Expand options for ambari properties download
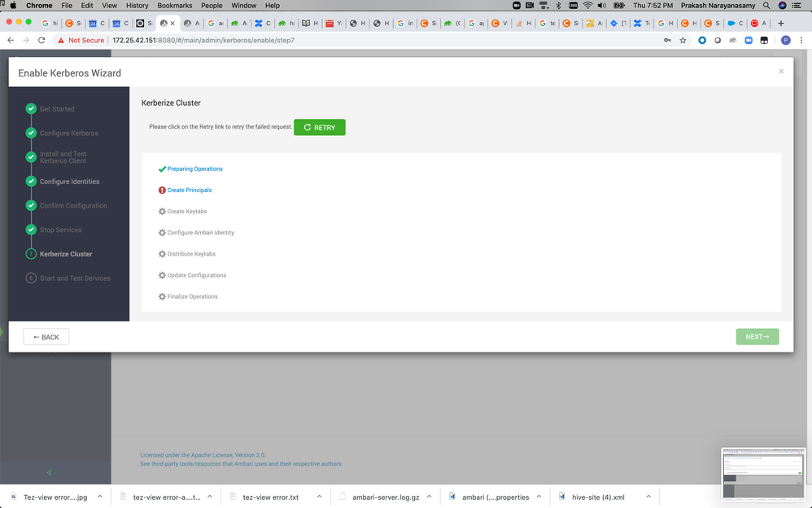 coord(539,497)
